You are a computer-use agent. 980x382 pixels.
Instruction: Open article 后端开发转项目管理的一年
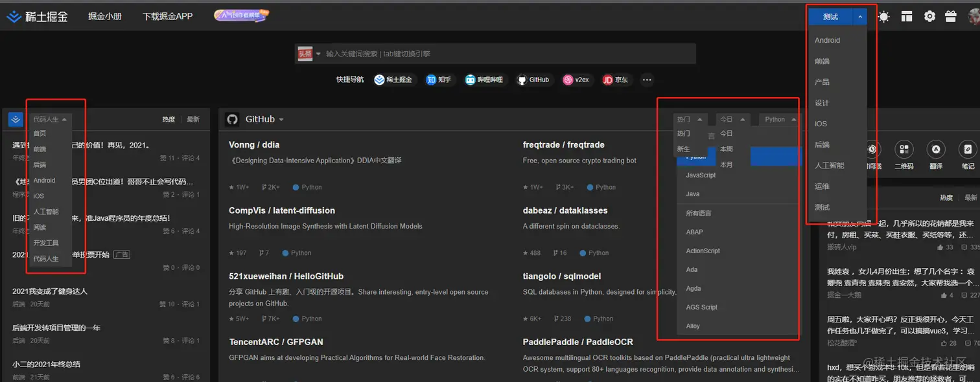pyautogui.click(x=56, y=328)
